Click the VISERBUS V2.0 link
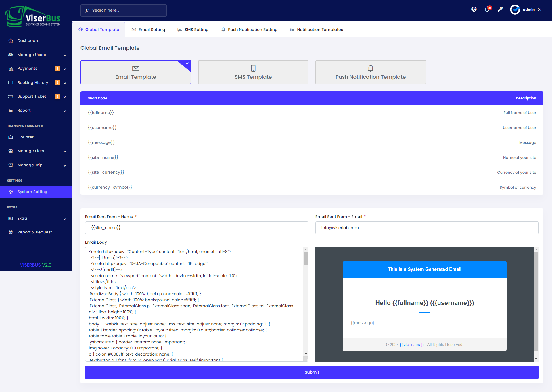552x392 pixels. [x=36, y=265]
